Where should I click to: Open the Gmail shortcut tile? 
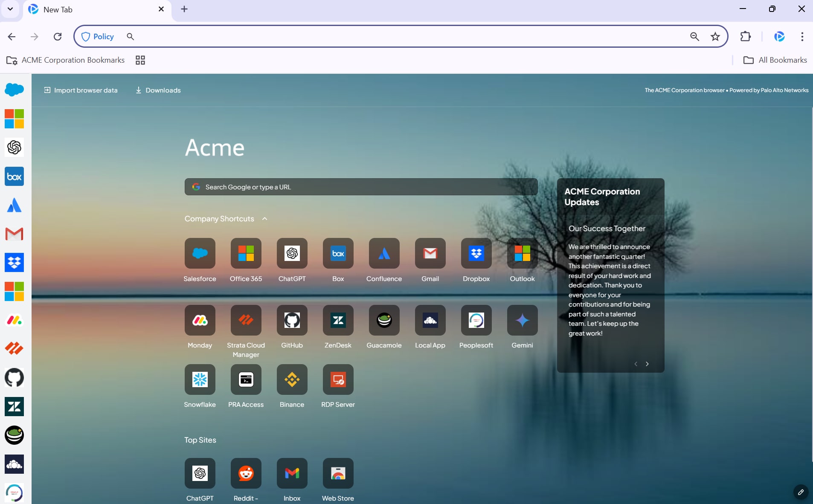pyautogui.click(x=430, y=253)
